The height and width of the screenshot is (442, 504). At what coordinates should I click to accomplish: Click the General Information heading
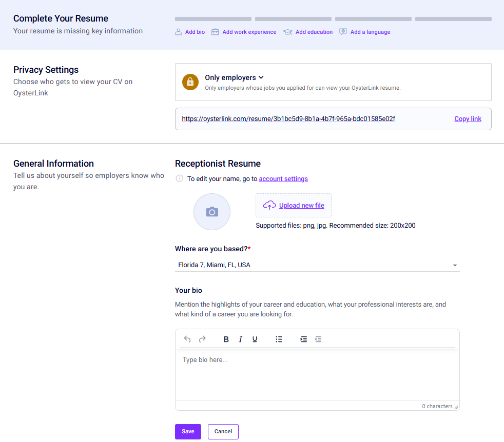click(53, 164)
